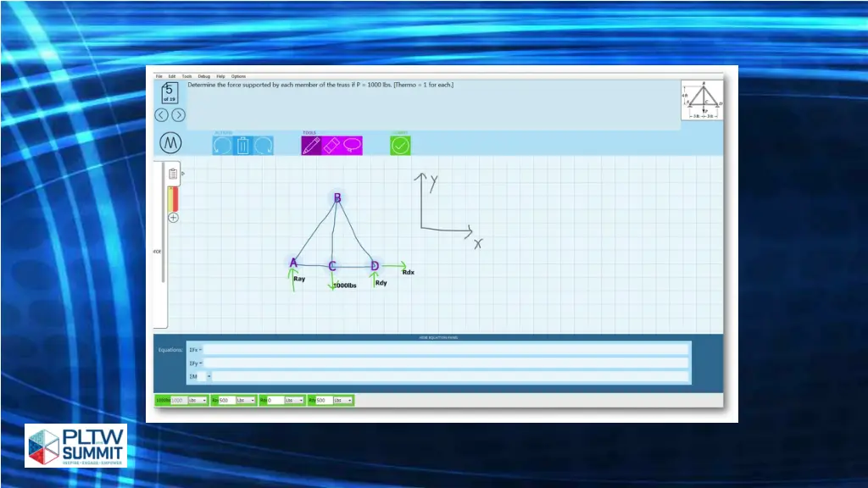This screenshot has height=488, width=868.
Task: Open the Debug menu
Action: (x=203, y=76)
